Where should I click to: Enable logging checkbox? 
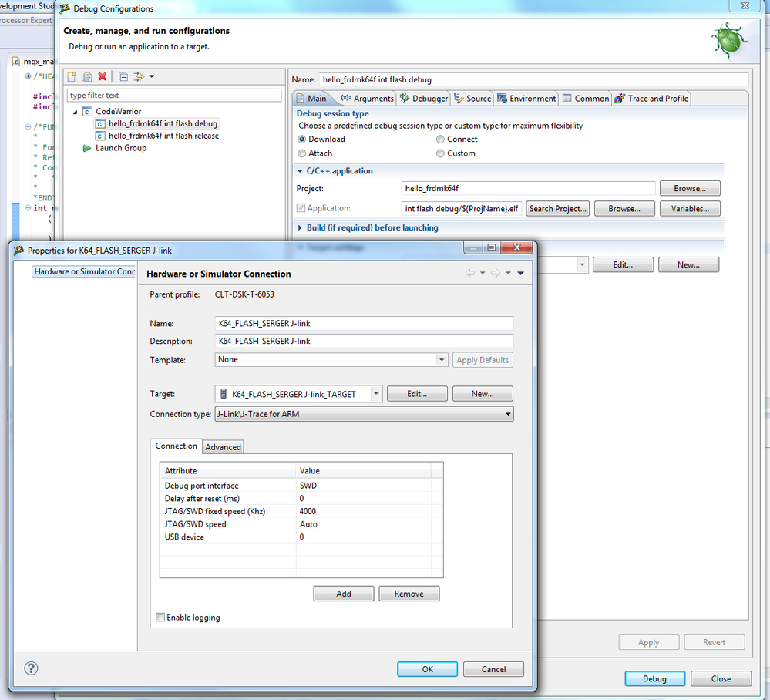(160, 618)
